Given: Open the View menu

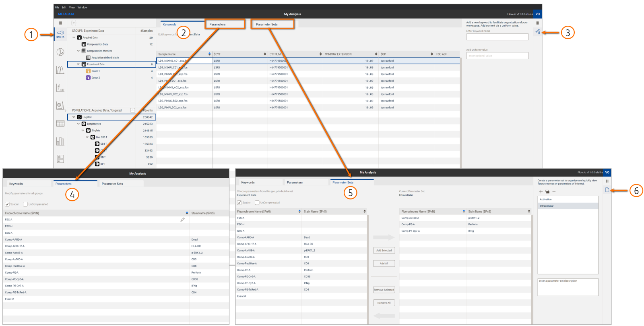Looking at the screenshot, I should tap(72, 7).
